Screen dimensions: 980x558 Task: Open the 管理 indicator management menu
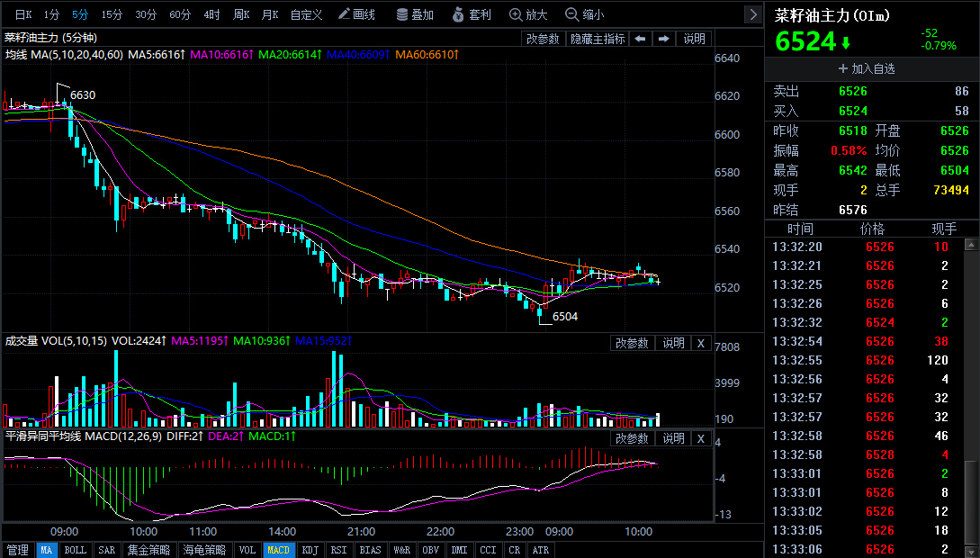point(18,550)
